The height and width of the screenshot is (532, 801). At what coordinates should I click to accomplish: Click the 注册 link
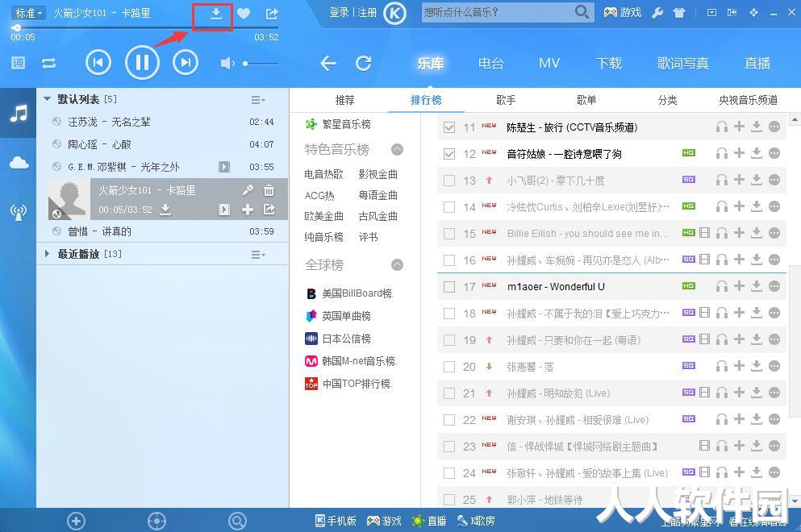point(367,12)
